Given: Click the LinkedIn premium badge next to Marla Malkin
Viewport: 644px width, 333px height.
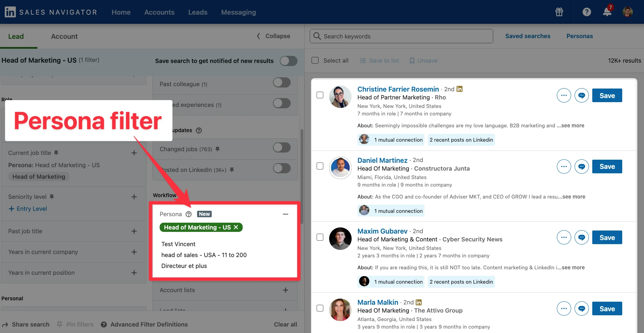Looking at the screenshot, I should (x=419, y=302).
